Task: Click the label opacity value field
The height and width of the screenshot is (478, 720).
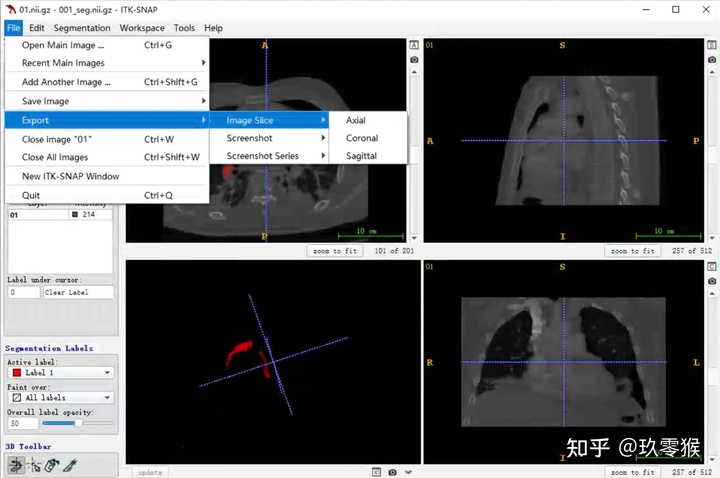Action: pyautogui.click(x=22, y=423)
